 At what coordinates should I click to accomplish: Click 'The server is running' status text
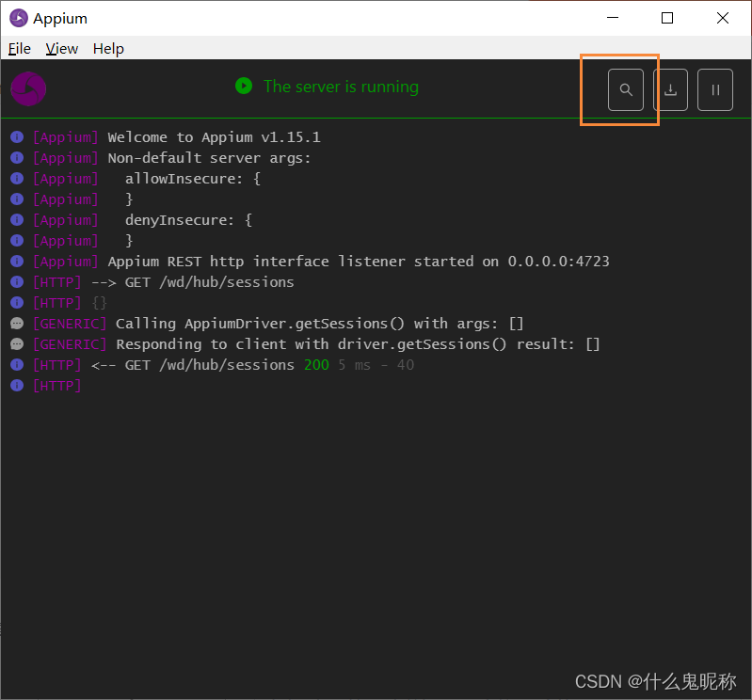pyautogui.click(x=341, y=87)
